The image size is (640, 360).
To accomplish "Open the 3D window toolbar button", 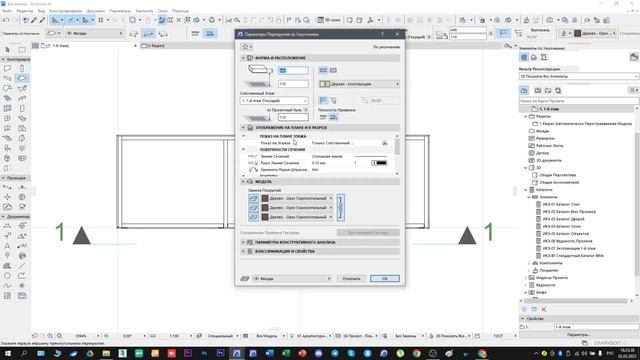I will (329, 20).
